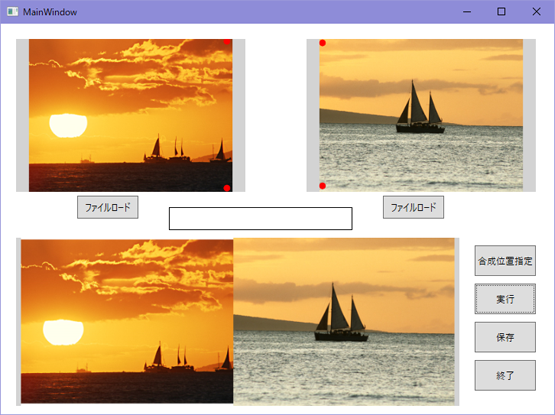
Task: Click the sun in the merged bottom image
Action: point(63,332)
